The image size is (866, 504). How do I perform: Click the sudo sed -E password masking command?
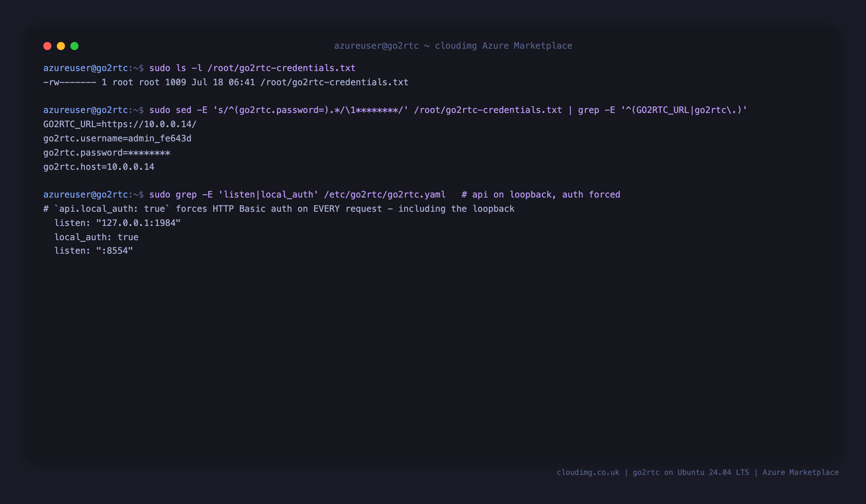coord(448,110)
